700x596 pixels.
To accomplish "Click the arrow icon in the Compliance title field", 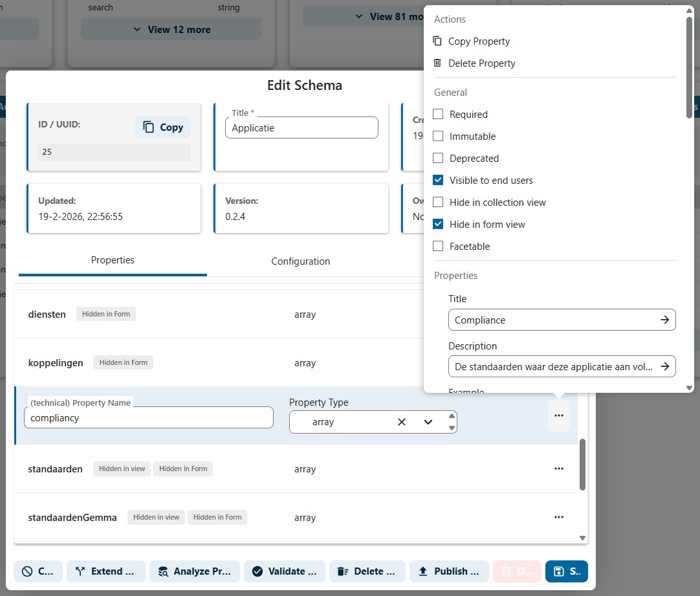I will point(664,320).
